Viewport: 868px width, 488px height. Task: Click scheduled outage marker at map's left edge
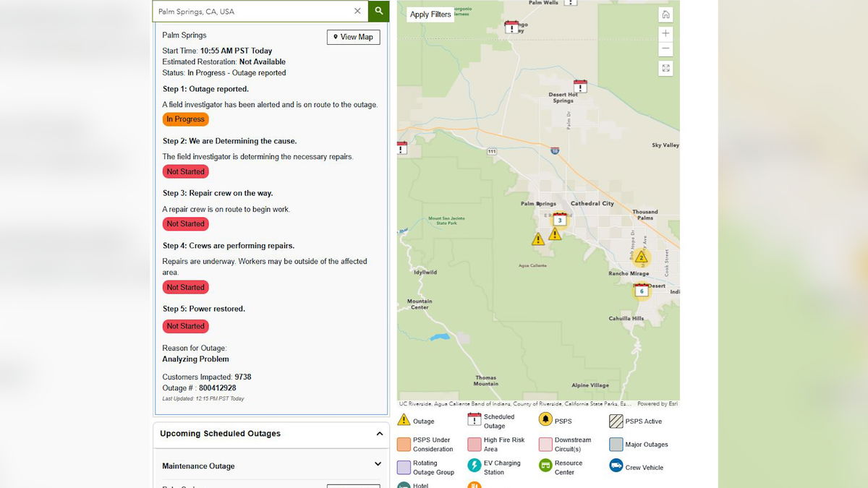coord(401,148)
